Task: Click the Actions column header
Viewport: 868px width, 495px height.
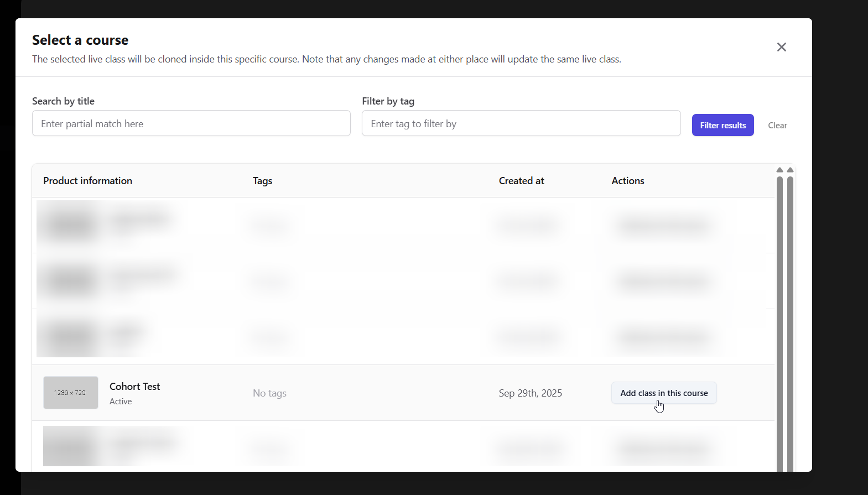Action: (x=627, y=181)
